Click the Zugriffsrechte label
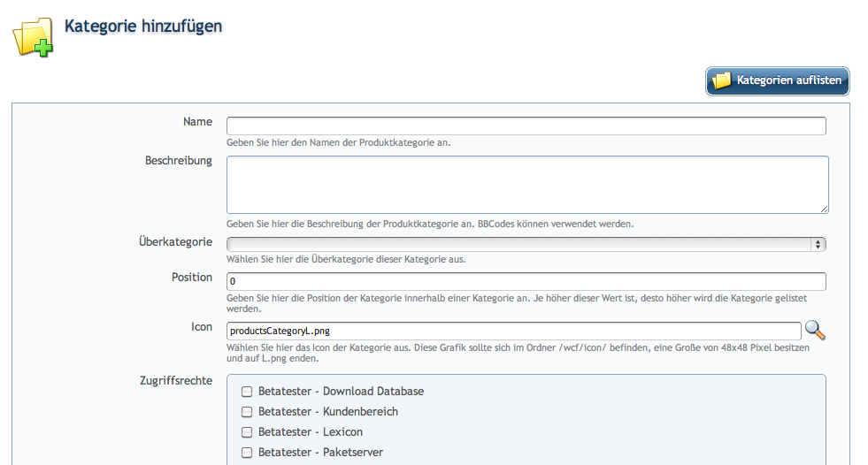868x465 pixels. click(176, 381)
